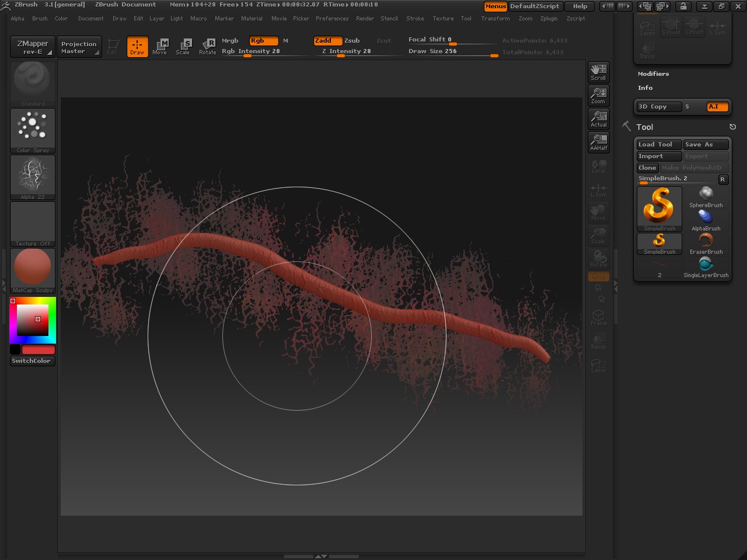Click the Zoom canvas icon

598,95
